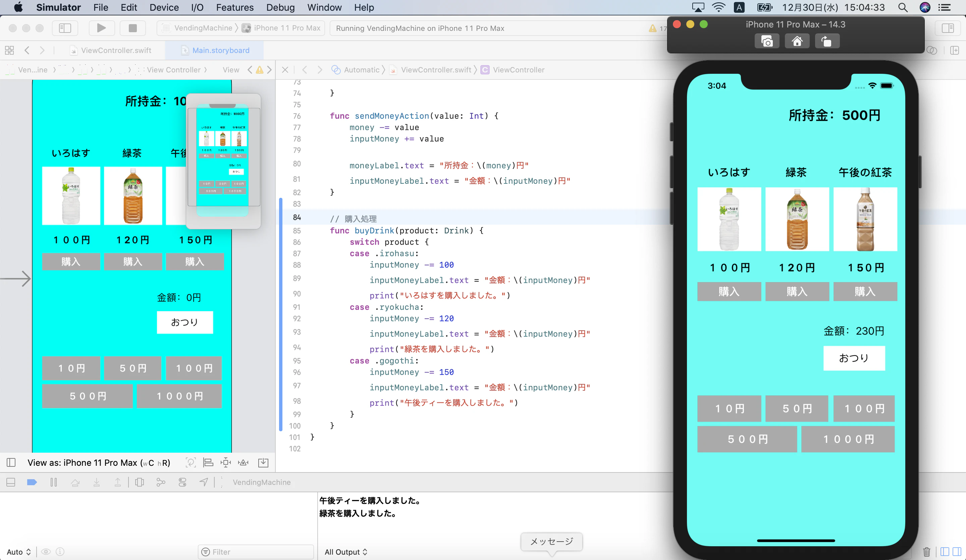Click the Align constraints icon
Viewport: 966px width, 560px height.
(208, 463)
